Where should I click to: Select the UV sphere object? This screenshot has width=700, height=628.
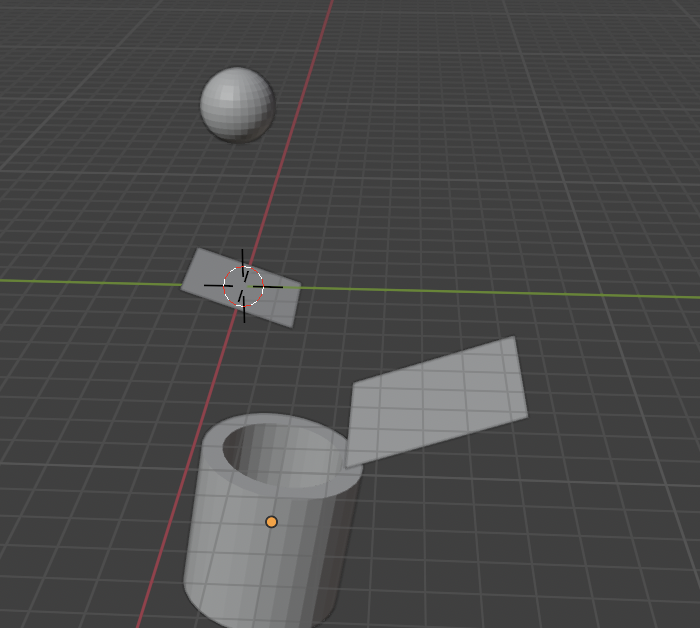pos(237,105)
